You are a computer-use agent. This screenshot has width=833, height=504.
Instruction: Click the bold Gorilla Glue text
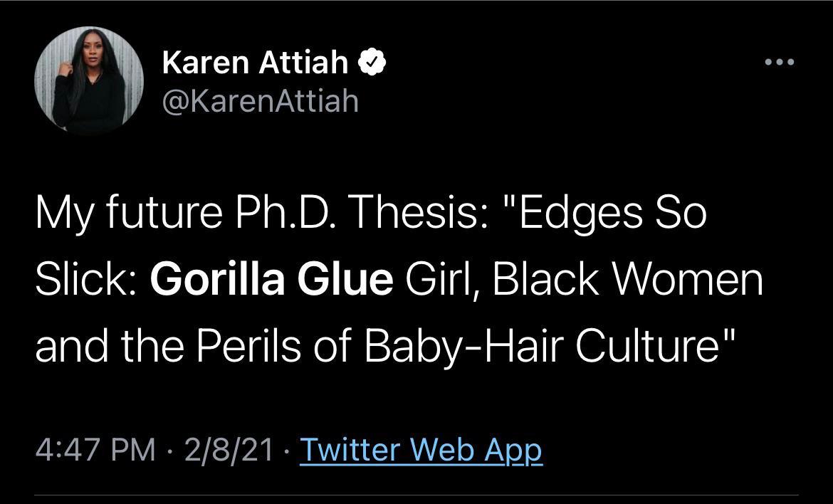click(271, 280)
